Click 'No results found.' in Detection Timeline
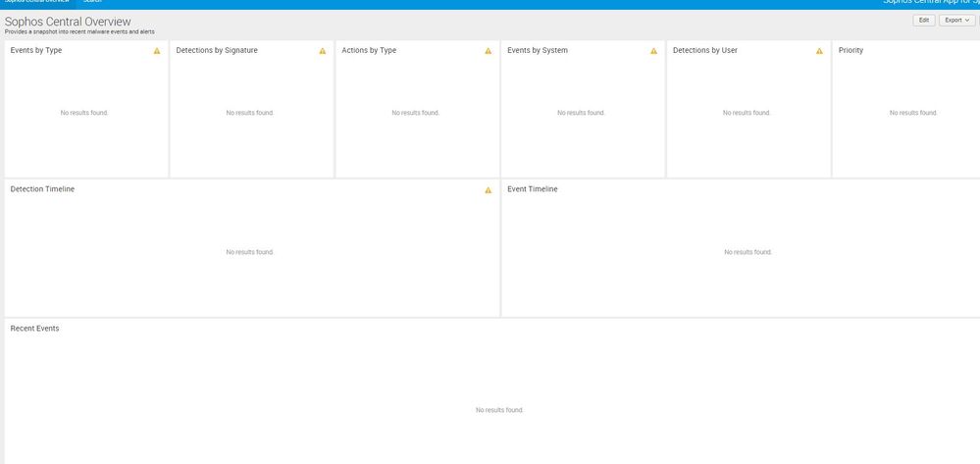 (250, 253)
